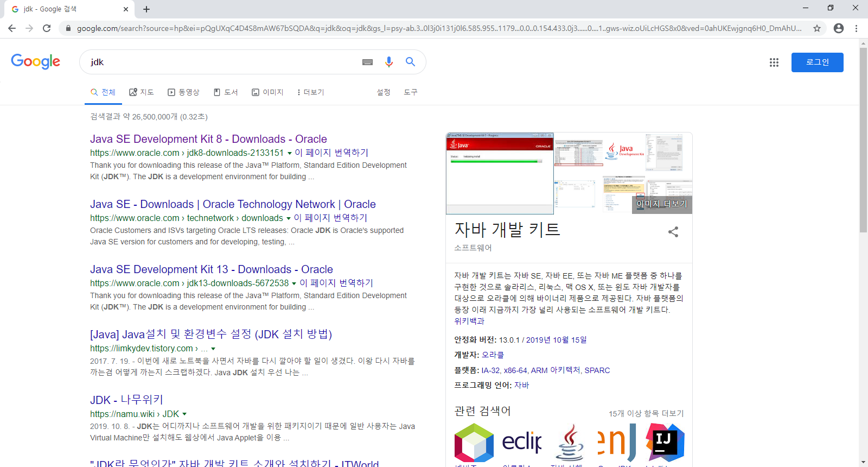Screen dimensions: 868x467
Task: View site info via the lock icon
Action: 68,28
